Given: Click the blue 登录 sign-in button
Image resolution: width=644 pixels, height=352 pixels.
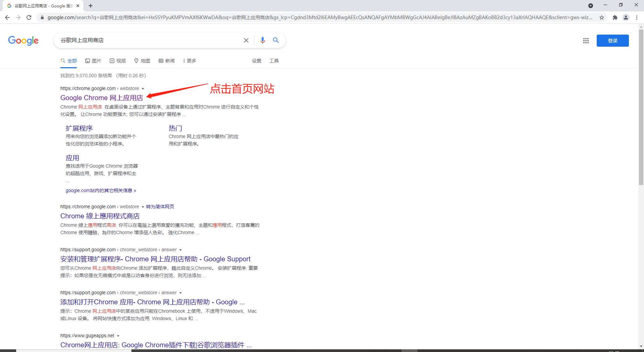Looking at the screenshot, I should tap(612, 41).
